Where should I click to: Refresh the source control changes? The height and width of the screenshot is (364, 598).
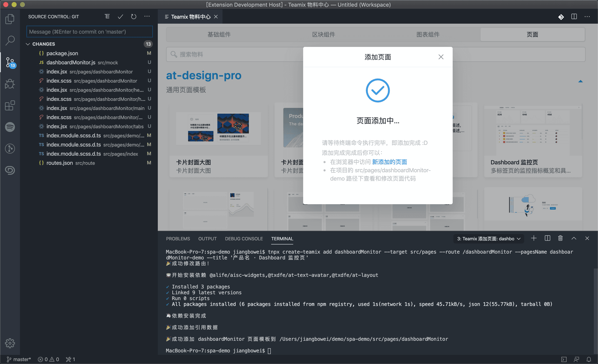[x=134, y=16]
